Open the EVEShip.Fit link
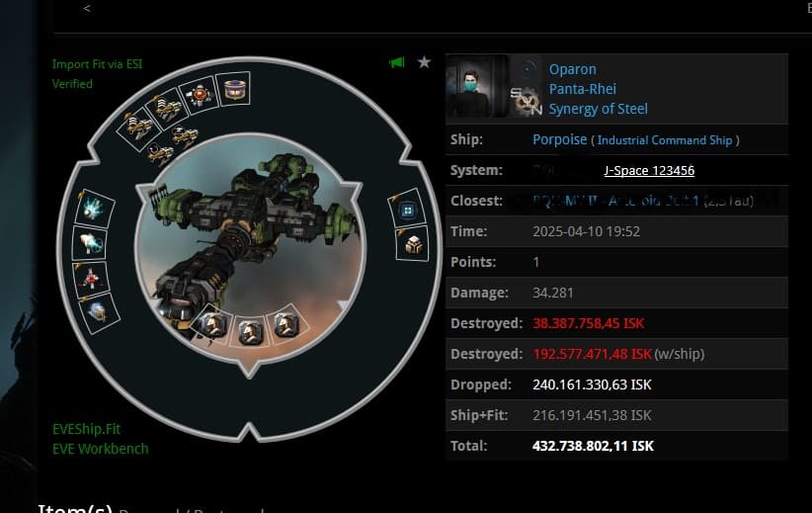 pos(87,429)
